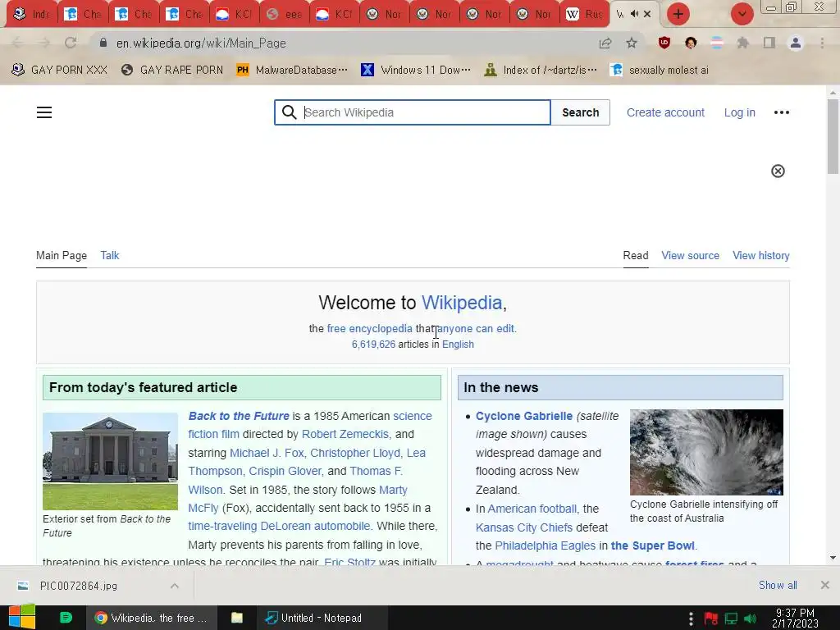Screen dimensions: 840x630
Task: Open the Kansas City Chiefs link
Action: coord(524,527)
